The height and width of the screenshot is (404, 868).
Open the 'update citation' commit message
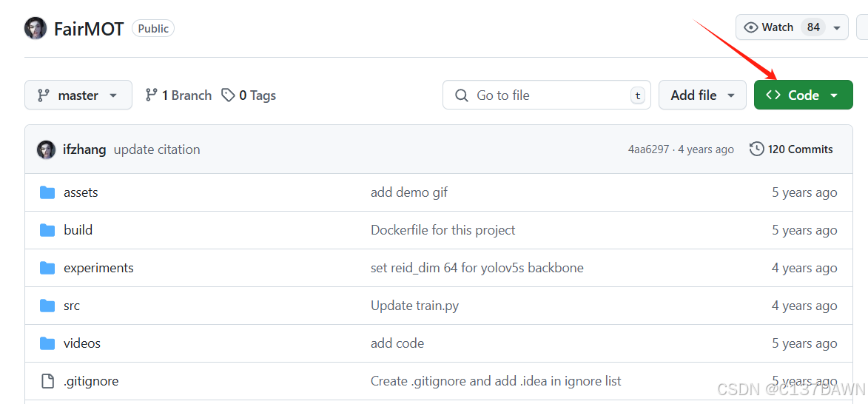coord(157,149)
